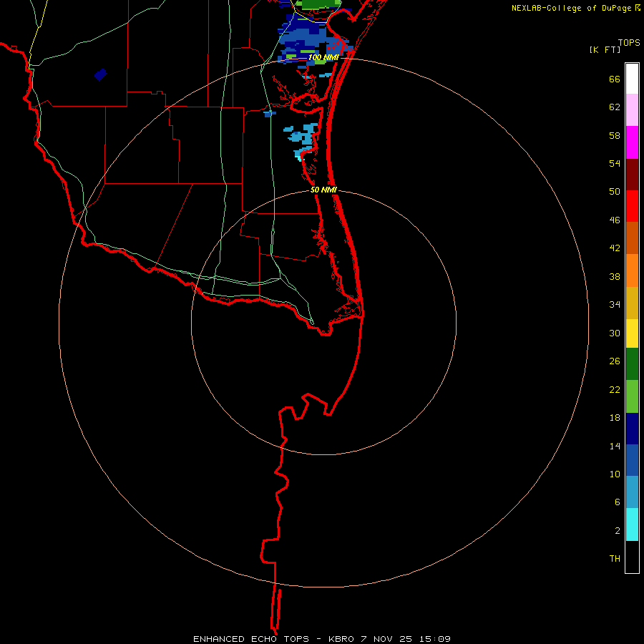Viewport: 644px width, 644px height.
Task: Click the light pink legend swatch
Action: (632, 110)
